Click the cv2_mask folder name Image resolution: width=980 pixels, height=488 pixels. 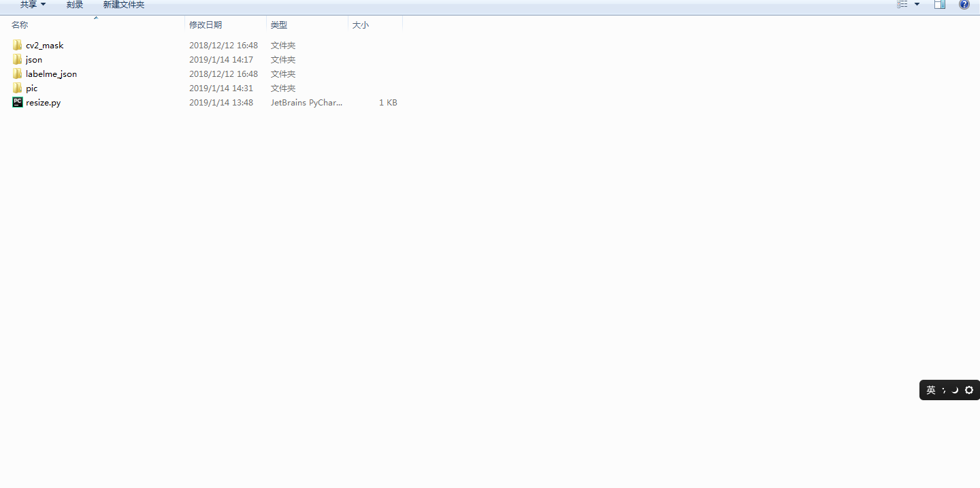tap(45, 46)
